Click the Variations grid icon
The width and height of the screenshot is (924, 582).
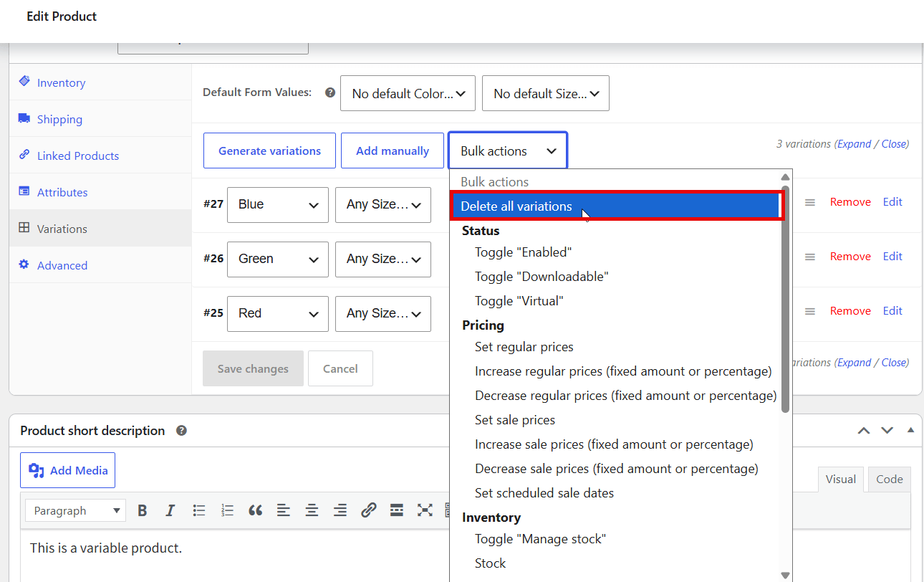click(x=24, y=228)
